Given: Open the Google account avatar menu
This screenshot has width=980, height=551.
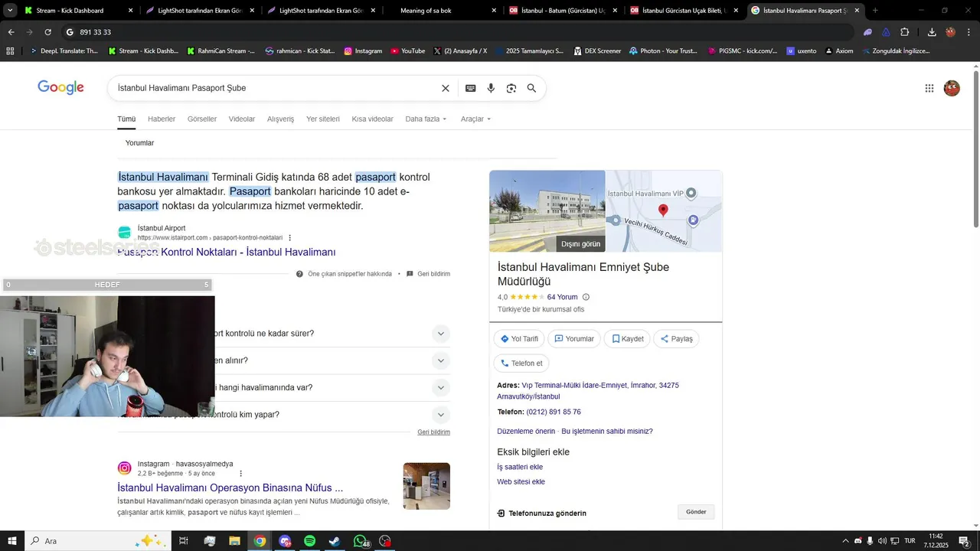Looking at the screenshot, I should 952,88.
